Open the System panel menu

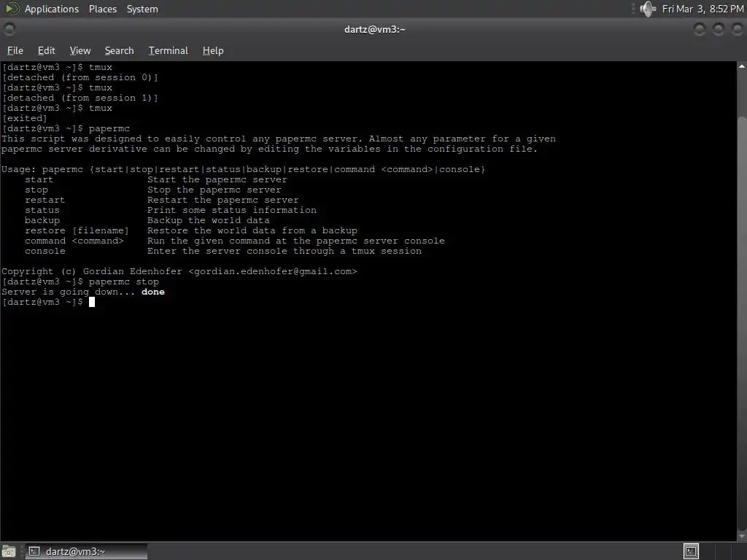click(142, 9)
